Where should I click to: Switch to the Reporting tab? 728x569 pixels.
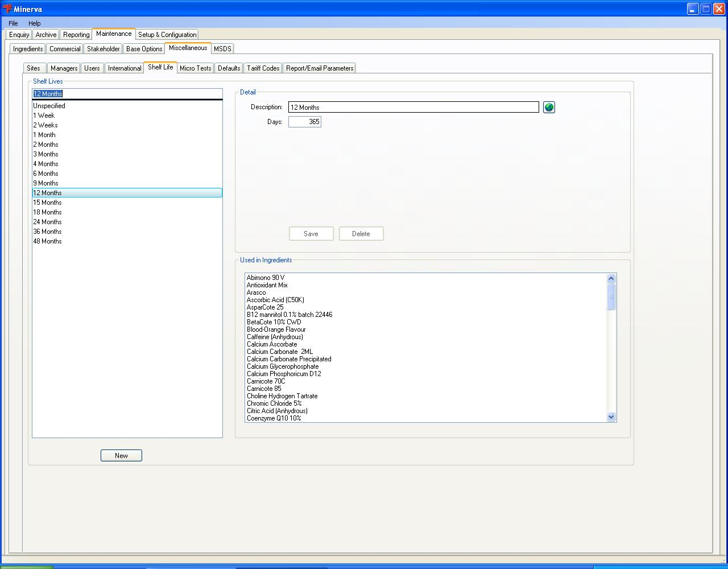76,35
